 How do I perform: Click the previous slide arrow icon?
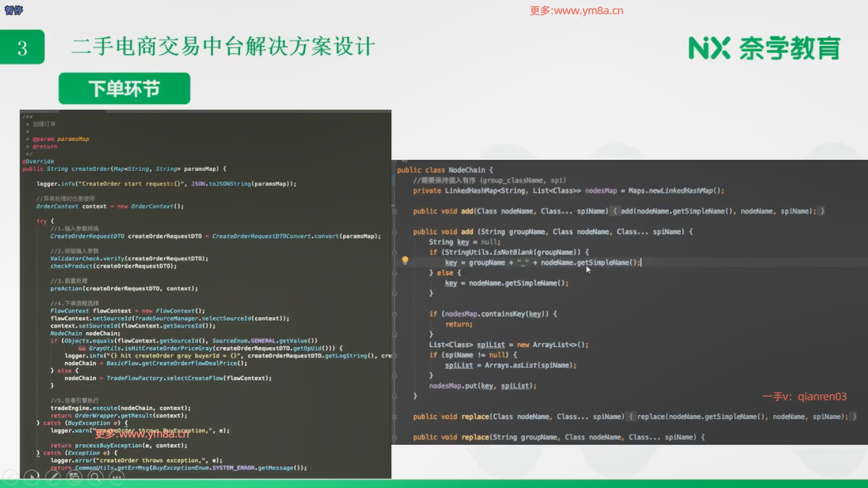pyautogui.click(x=10, y=476)
